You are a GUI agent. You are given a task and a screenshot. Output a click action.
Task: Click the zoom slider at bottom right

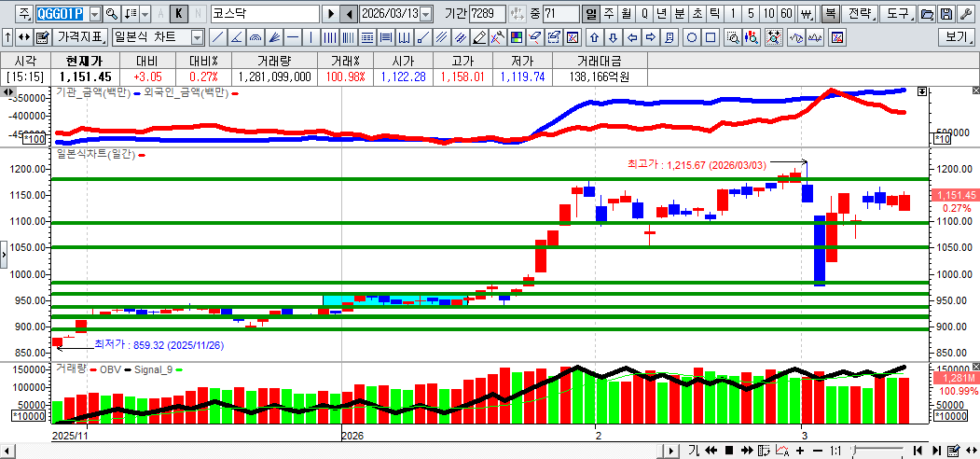click(x=876, y=451)
